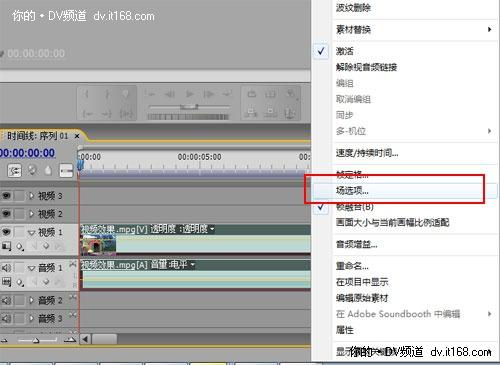Click the timeline zoom out icon
Viewport: 500px width, 365px height.
[x=4, y=340]
